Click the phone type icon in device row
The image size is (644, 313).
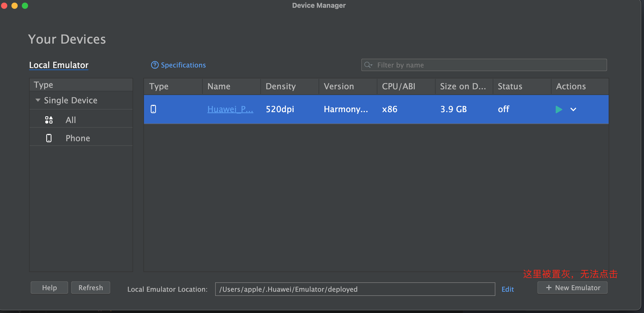click(153, 109)
